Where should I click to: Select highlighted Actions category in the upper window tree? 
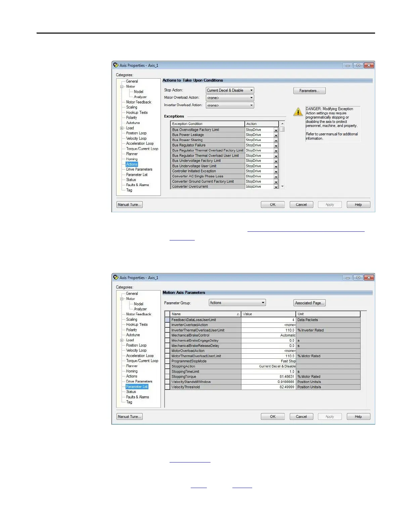(132, 164)
